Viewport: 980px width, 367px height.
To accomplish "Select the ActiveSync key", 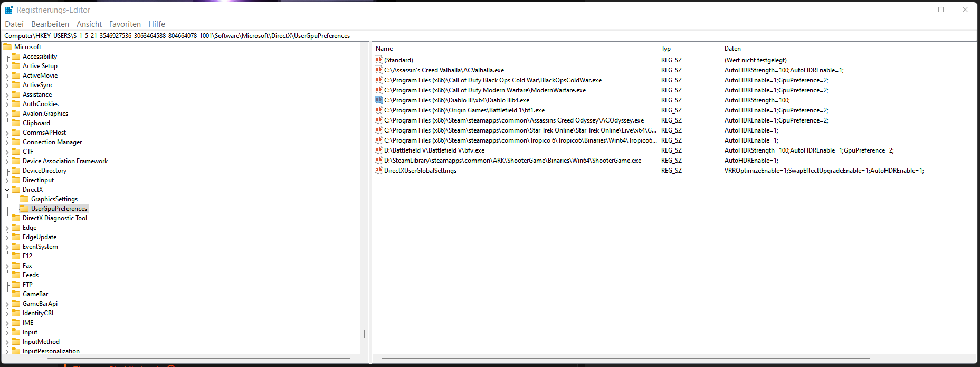I will click(38, 85).
